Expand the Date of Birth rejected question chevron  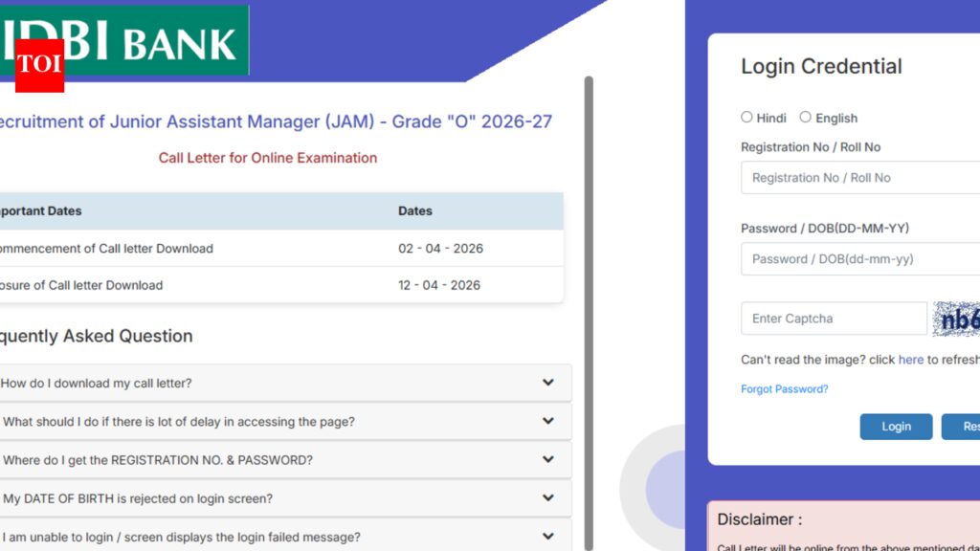547,497
